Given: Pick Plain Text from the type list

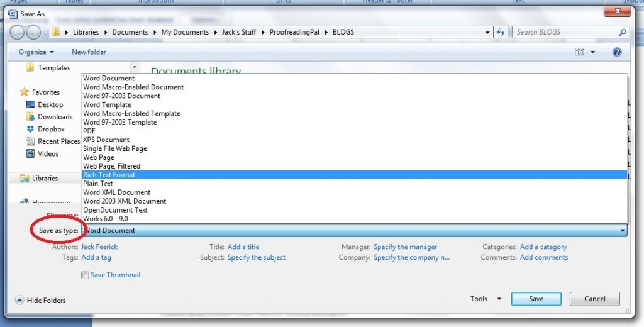Looking at the screenshot, I should (x=355, y=184).
